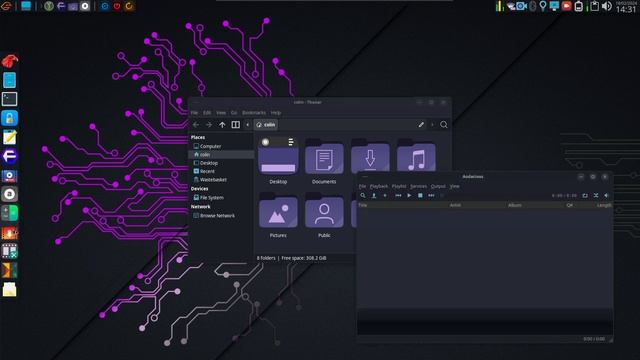Click Audacious open files icon
This screenshot has width=640, height=360.
[373, 196]
